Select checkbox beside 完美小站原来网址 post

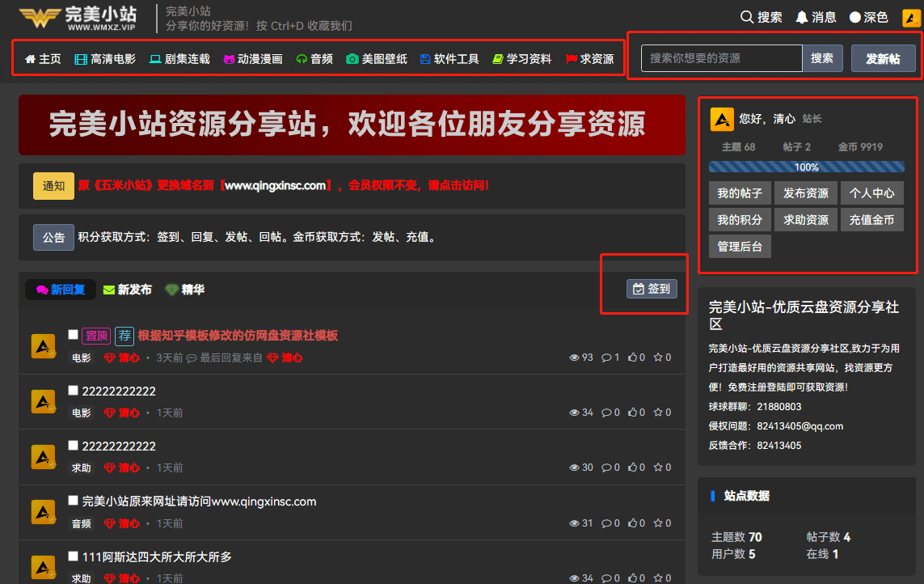[x=74, y=501]
